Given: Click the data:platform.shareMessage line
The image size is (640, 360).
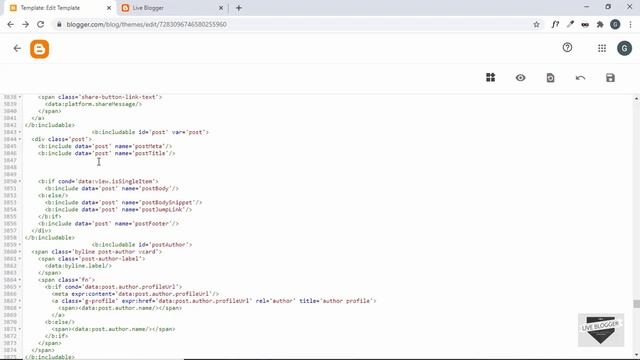Looking at the screenshot, I should click(93, 104).
